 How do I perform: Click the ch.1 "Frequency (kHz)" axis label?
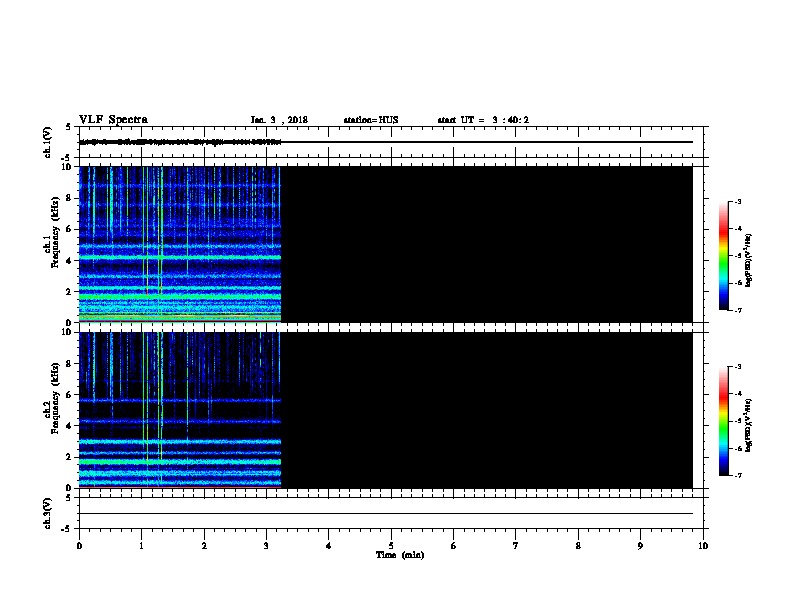pyautogui.click(x=55, y=232)
